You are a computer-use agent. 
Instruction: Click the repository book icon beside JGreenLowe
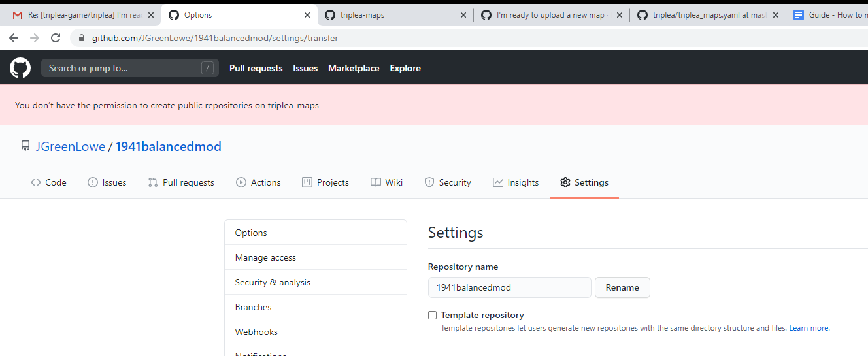[25, 146]
